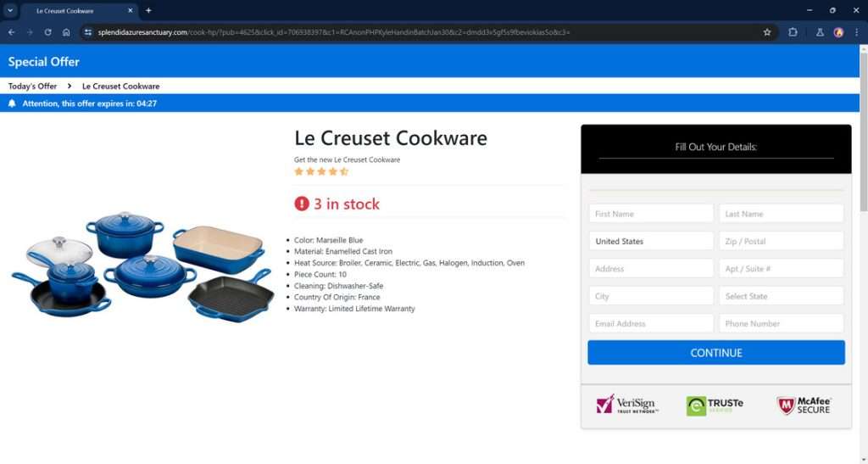Click the browser profile avatar icon
Viewport: 868px width, 464px height.
838,32
